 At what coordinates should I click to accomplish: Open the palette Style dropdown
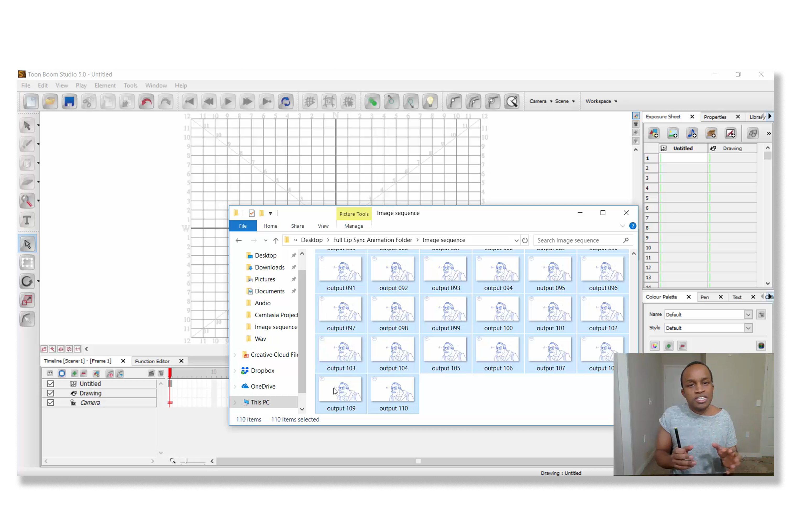(x=748, y=328)
